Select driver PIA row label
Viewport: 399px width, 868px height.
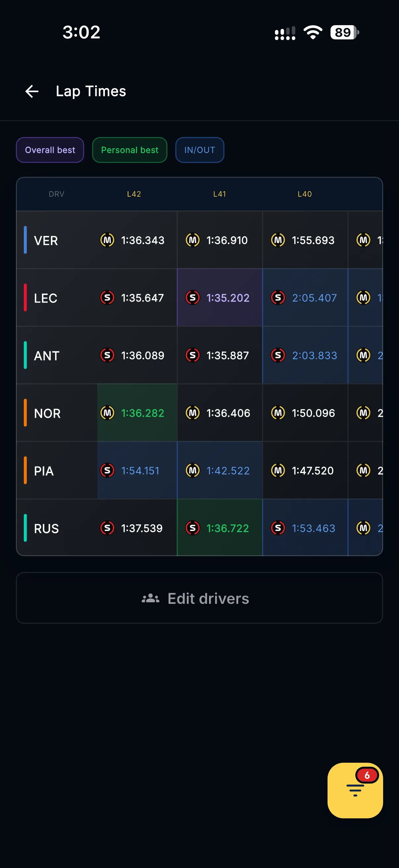[44, 471]
